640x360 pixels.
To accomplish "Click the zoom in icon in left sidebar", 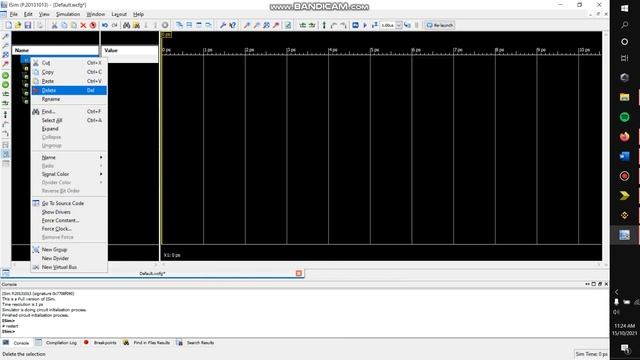I will pyautogui.click(x=5, y=37).
